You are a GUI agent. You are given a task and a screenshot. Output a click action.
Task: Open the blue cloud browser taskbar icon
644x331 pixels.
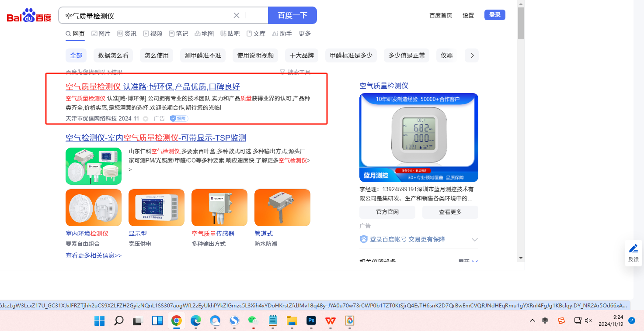click(x=215, y=321)
